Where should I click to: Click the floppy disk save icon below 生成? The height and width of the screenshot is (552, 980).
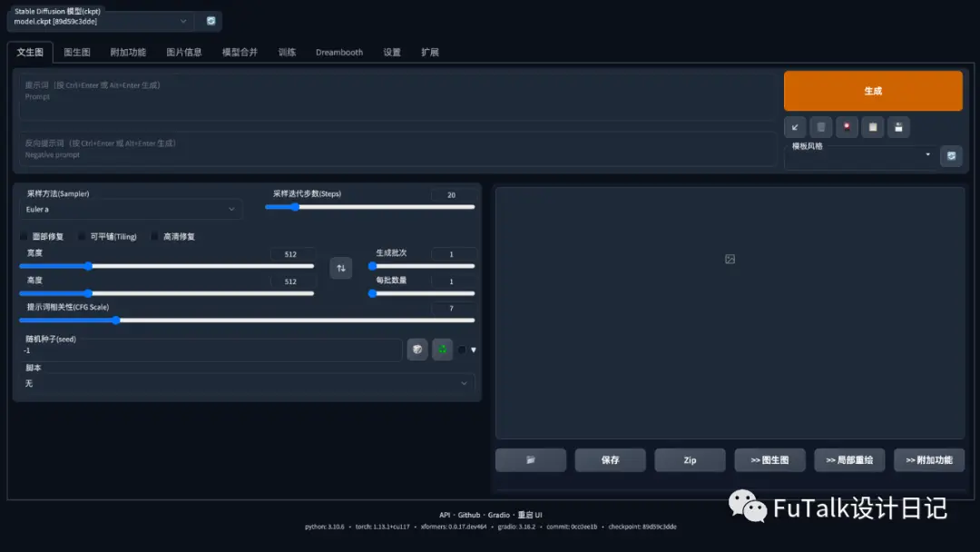898,127
